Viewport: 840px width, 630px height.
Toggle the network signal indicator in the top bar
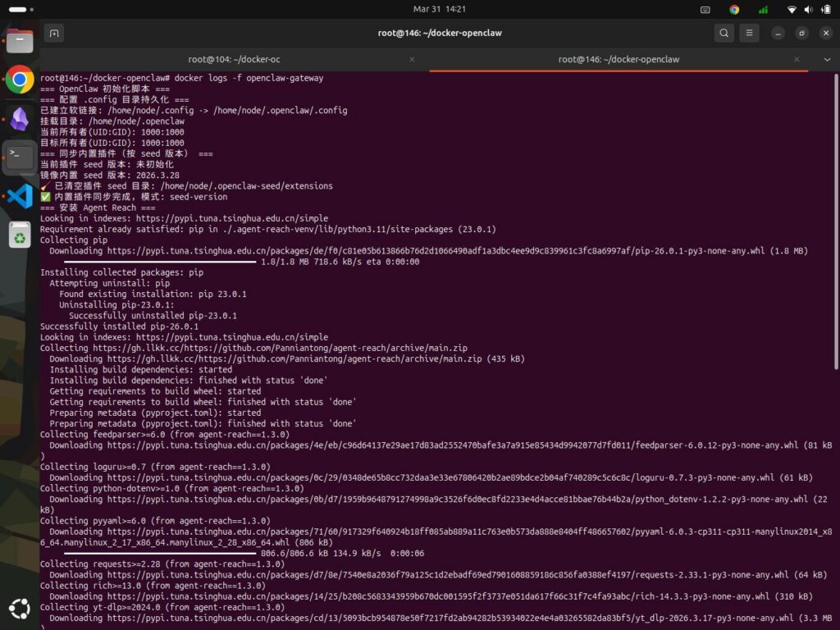762,10
